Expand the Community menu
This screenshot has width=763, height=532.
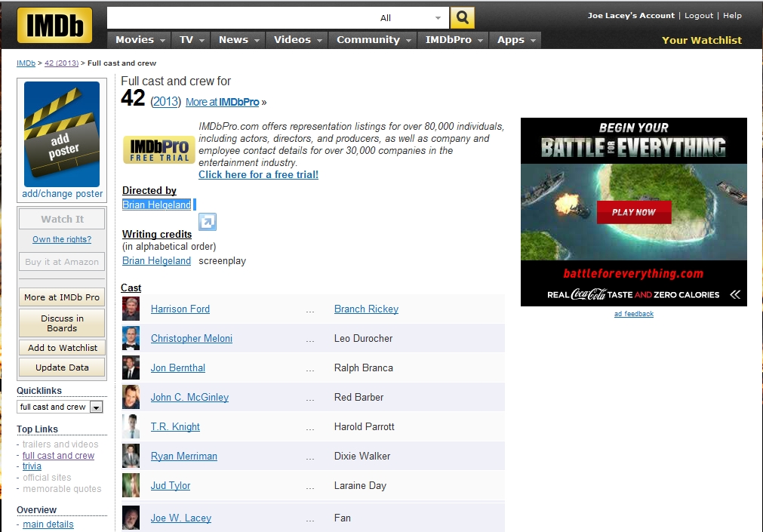(x=374, y=40)
